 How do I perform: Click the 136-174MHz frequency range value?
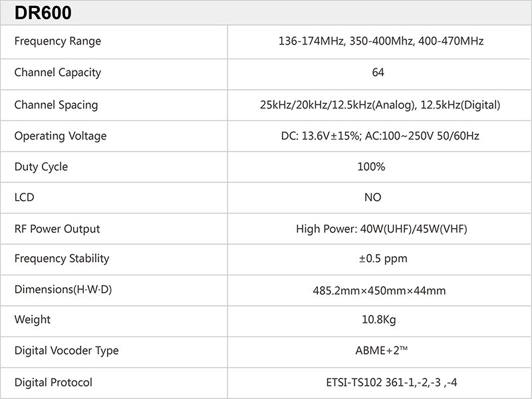(380, 41)
